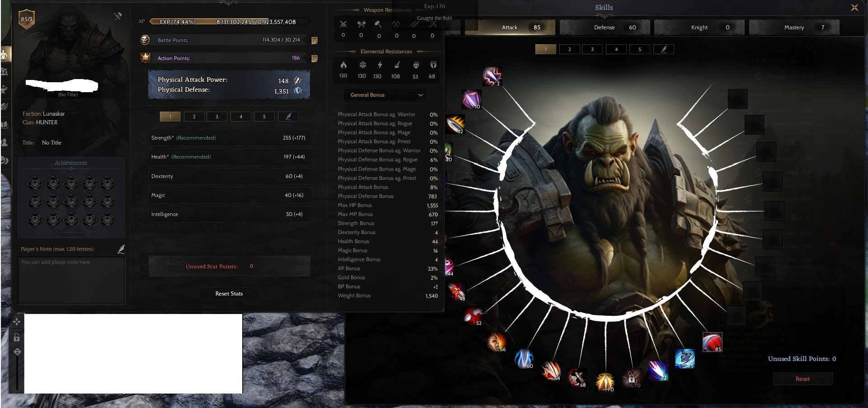Image resolution: width=868 pixels, height=408 pixels.
Task: Select the level 12 flaming blade skill
Action: coord(455,124)
